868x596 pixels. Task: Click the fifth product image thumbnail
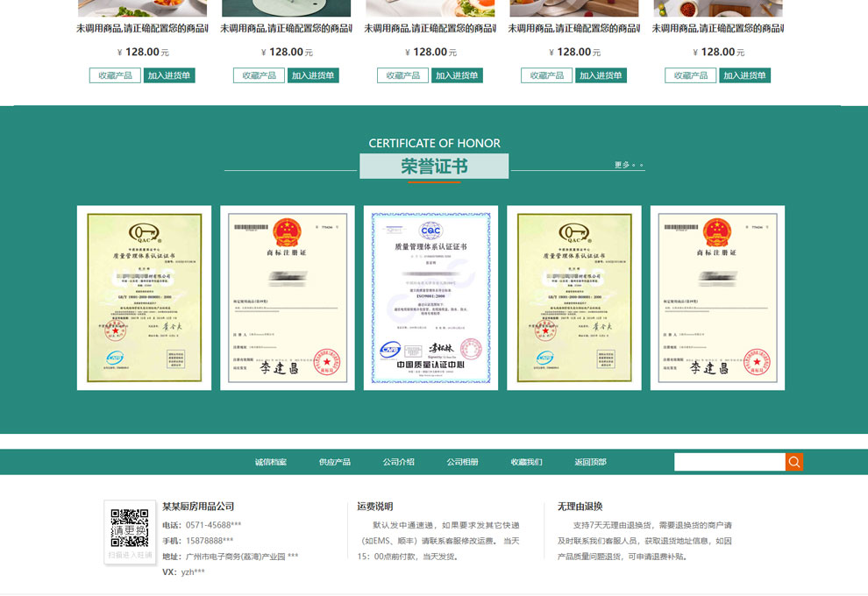[718, 8]
